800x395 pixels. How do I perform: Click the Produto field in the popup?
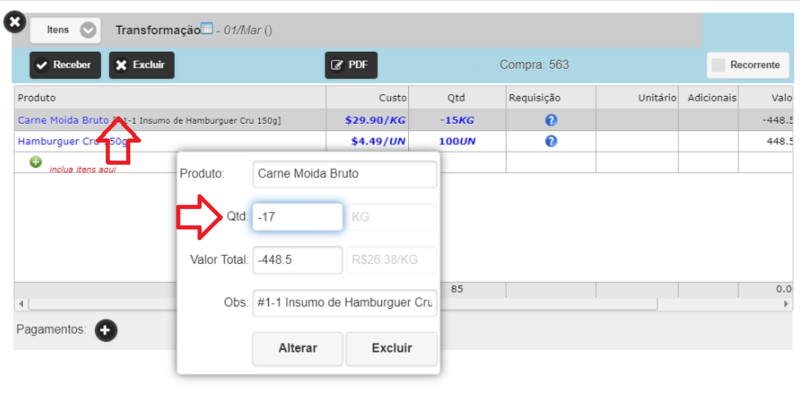pyautogui.click(x=344, y=174)
